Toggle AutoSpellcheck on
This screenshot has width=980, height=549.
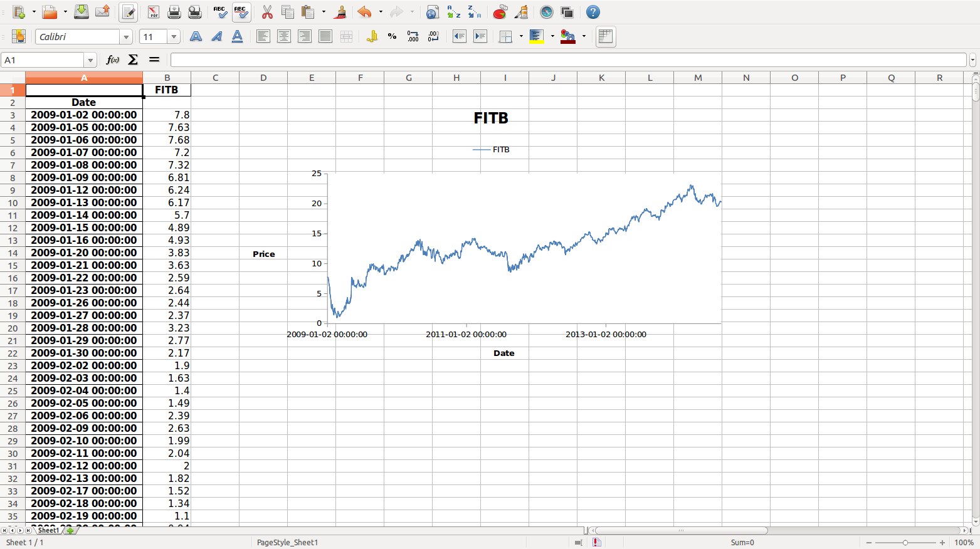241,12
